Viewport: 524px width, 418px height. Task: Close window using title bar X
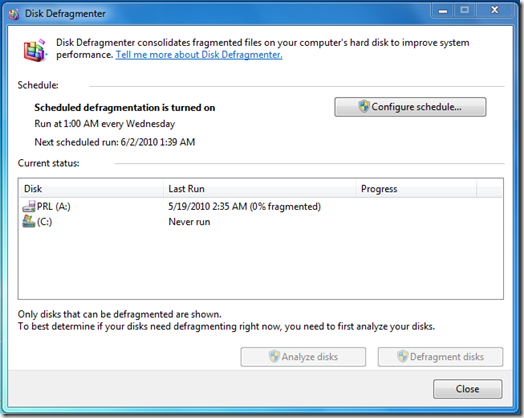pyautogui.click(x=494, y=11)
